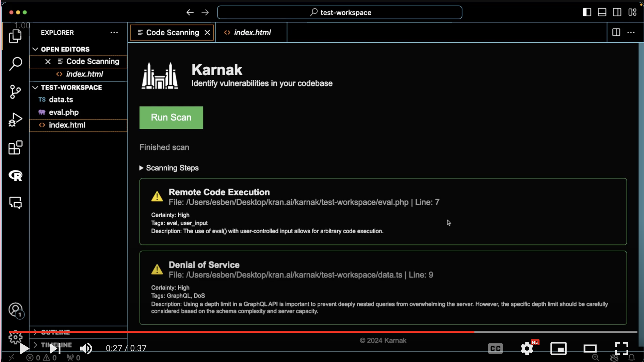Click the test-workspace search field
The width and height of the screenshot is (644, 362).
pyautogui.click(x=339, y=12)
